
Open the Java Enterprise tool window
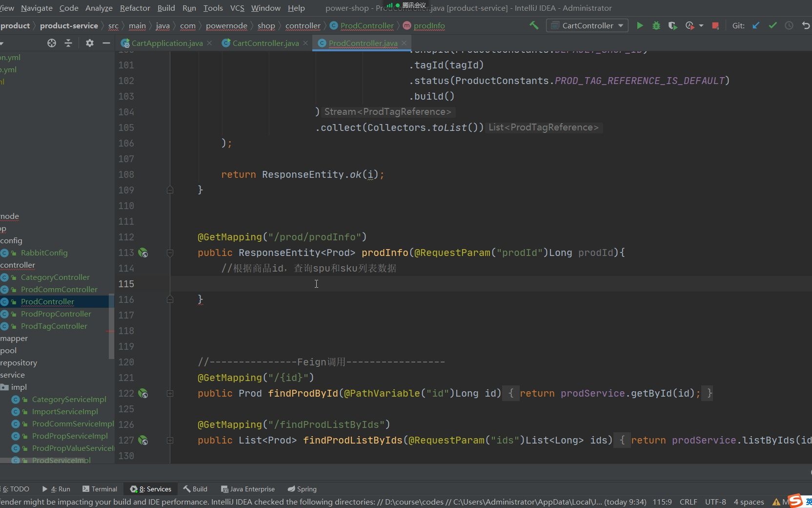[x=248, y=489]
